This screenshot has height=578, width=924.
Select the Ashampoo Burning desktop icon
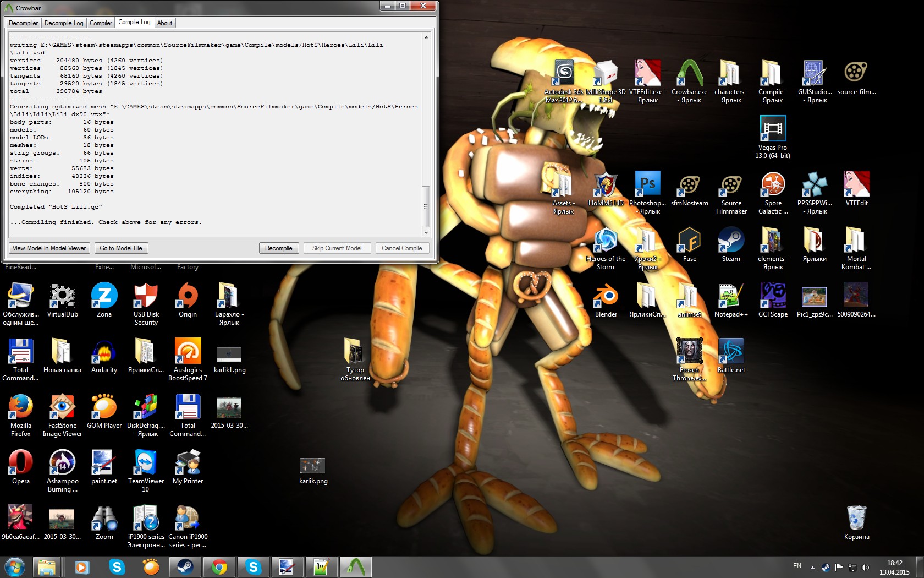[63, 471]
